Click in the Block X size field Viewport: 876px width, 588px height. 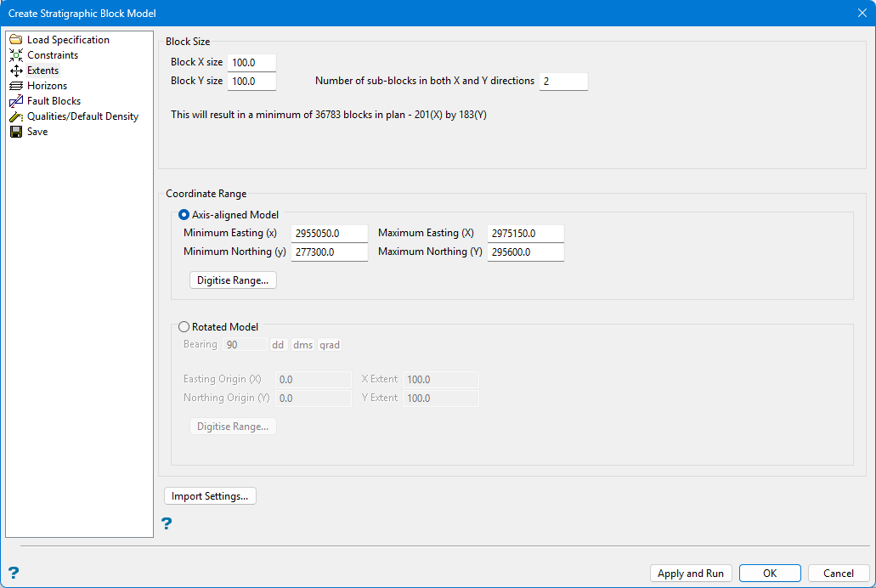coord(251,63)
